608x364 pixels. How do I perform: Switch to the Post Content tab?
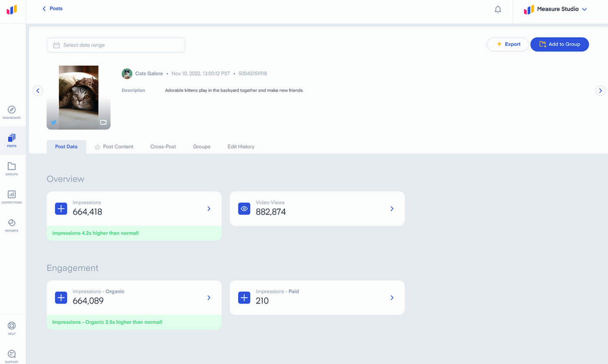(114, 147)
